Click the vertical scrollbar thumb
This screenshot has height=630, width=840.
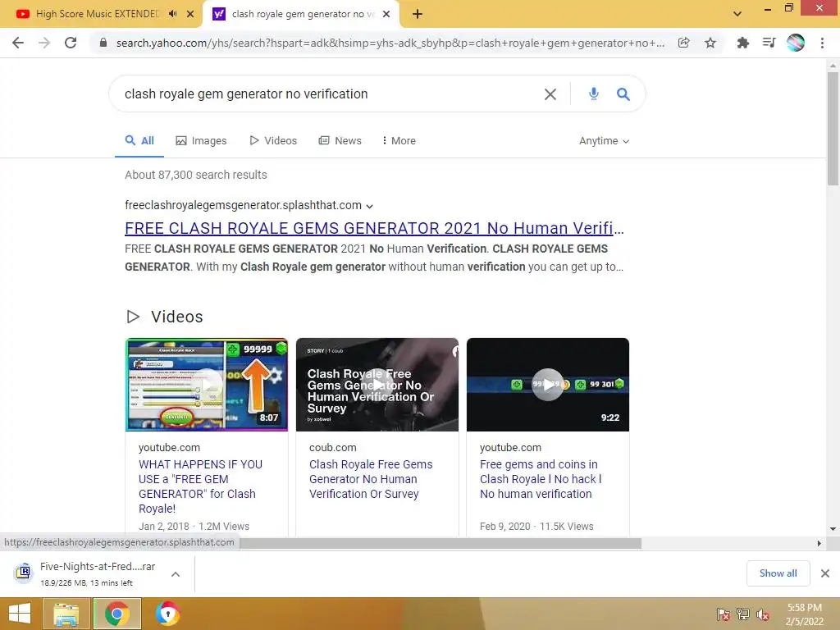833,129
